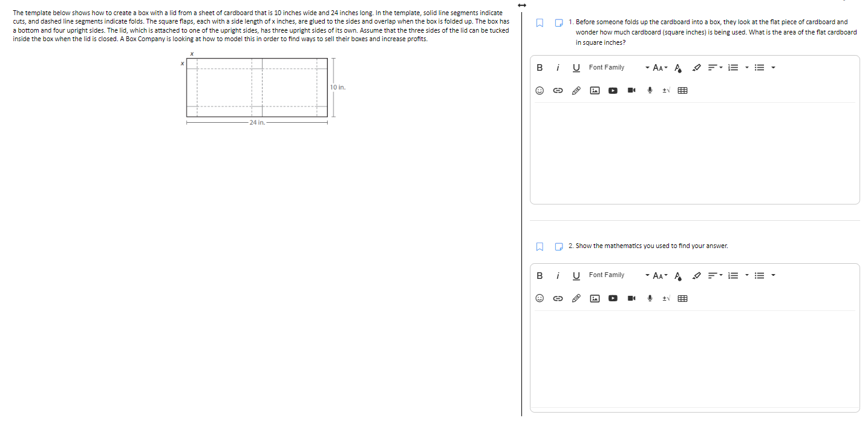Toggle bold formatting in question 1 editor
This screenshot has height=435, width=868.
tap(540, 67)
